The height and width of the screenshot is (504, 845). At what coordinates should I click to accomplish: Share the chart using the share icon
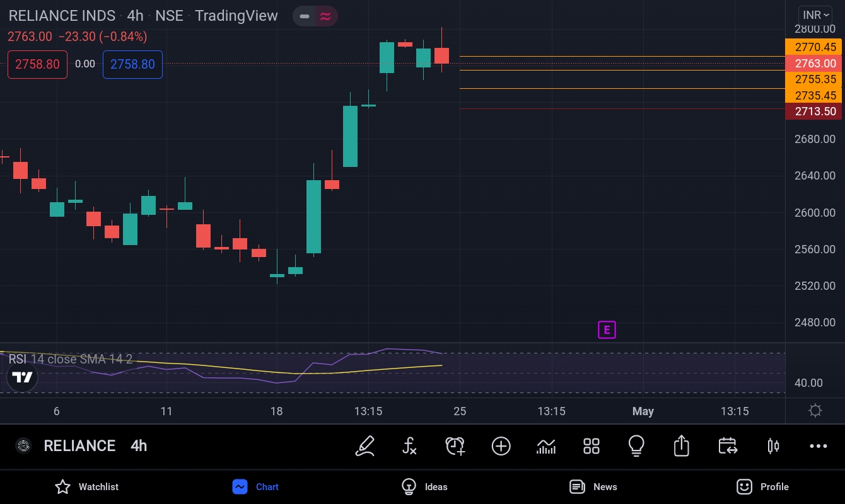point(681,446)
